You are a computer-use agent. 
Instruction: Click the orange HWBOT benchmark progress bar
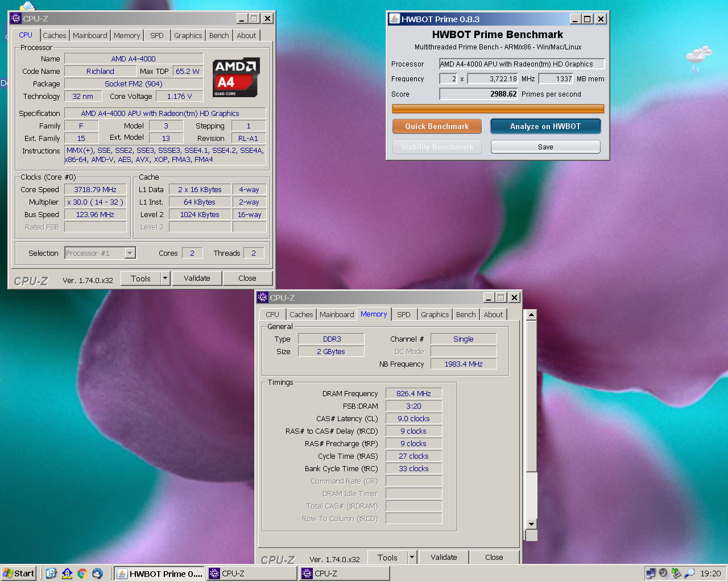coord(498,109)
